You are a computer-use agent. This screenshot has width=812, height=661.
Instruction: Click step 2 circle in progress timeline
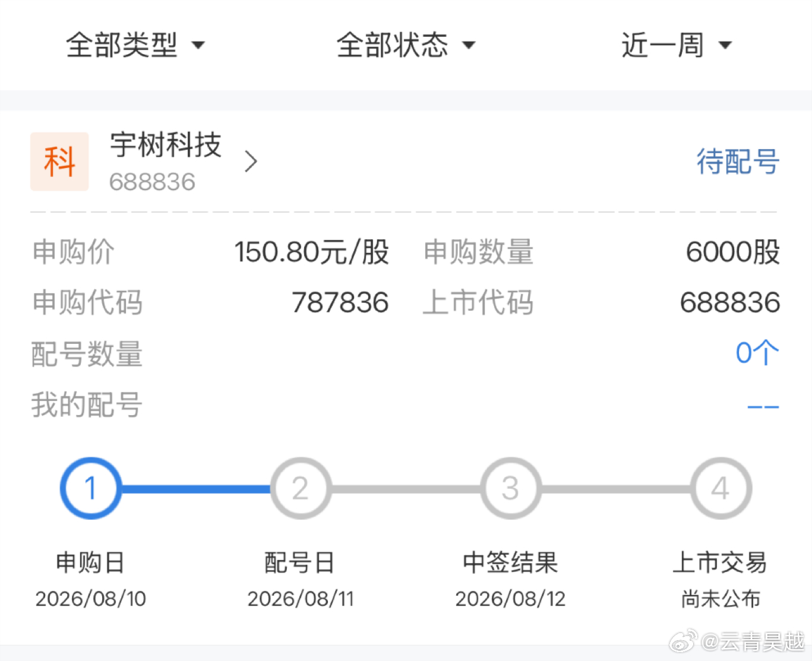(301, 488)
